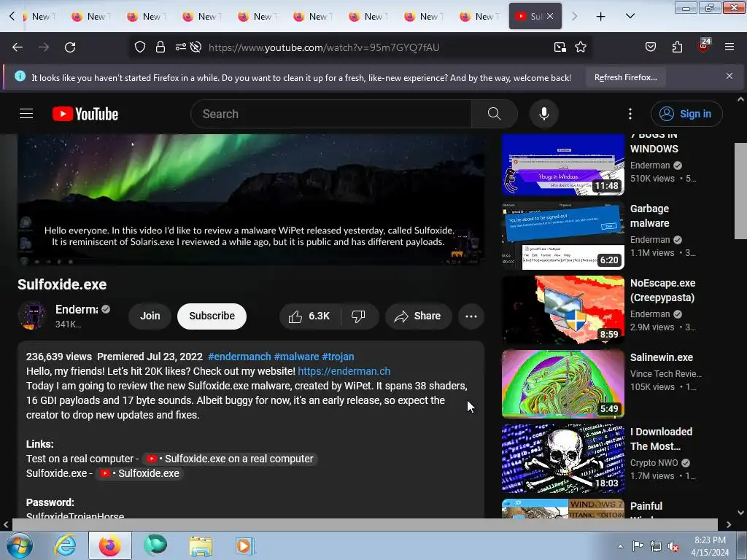Click the muted volume tray icon

coord(673,546)
